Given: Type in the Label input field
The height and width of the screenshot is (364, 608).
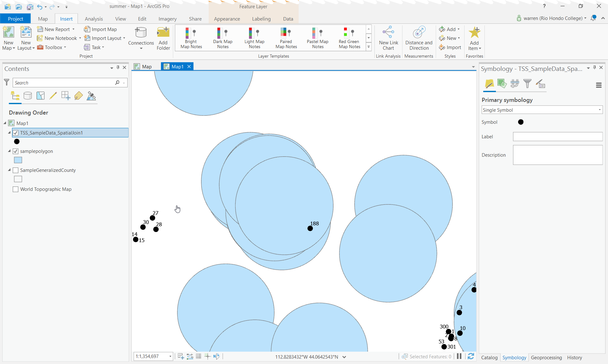Looking at the screenshot, I should pos(558,136).
